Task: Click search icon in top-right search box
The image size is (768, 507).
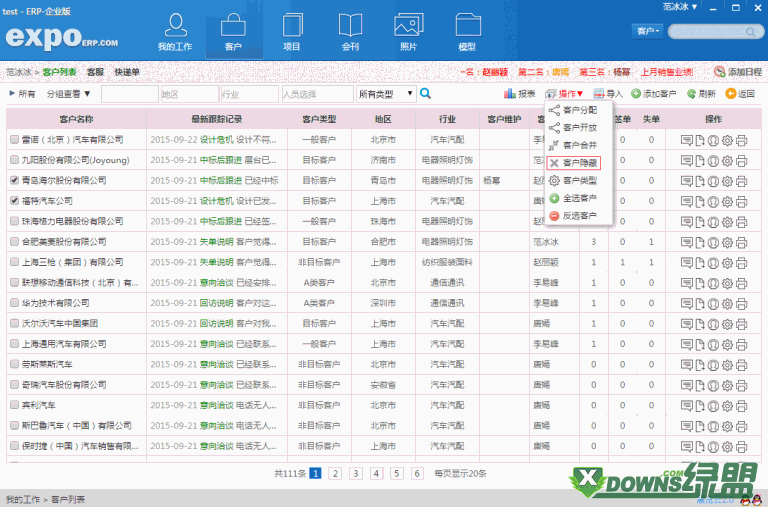Action: (750, 32)
